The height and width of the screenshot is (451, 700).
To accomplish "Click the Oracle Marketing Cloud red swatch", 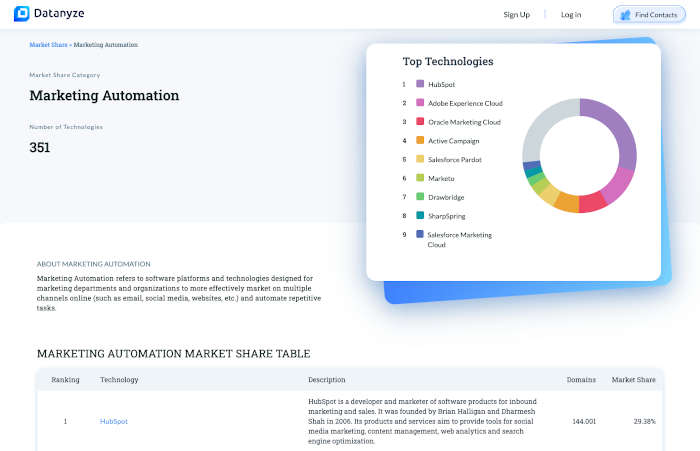I will pos(420,121).
